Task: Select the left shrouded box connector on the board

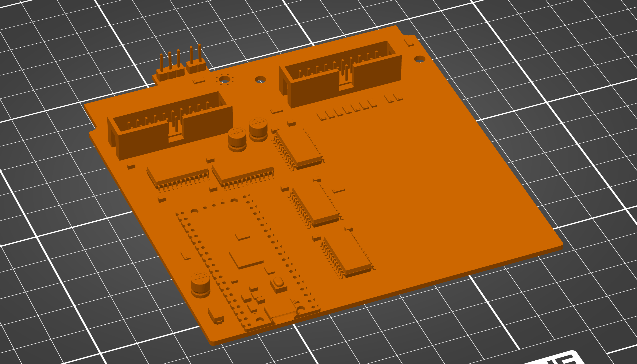Action: [170, 126]
